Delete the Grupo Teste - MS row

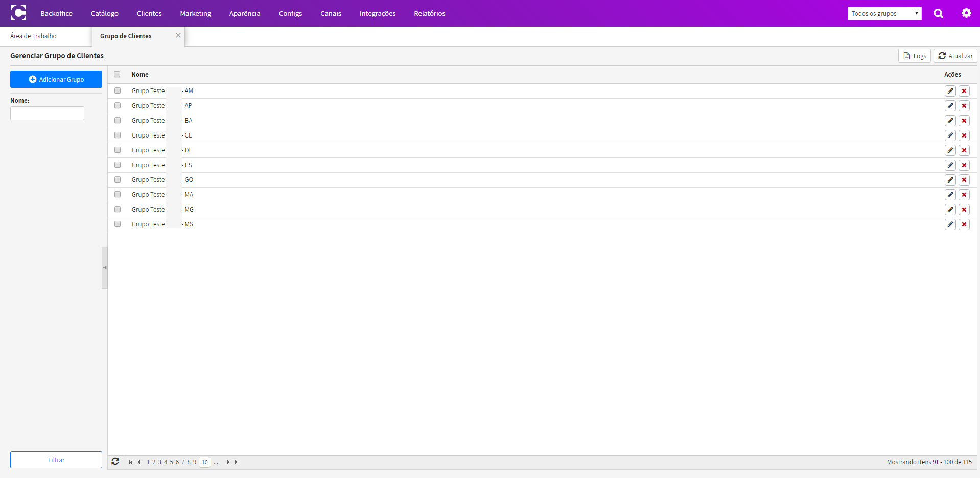tap(964, 224)
